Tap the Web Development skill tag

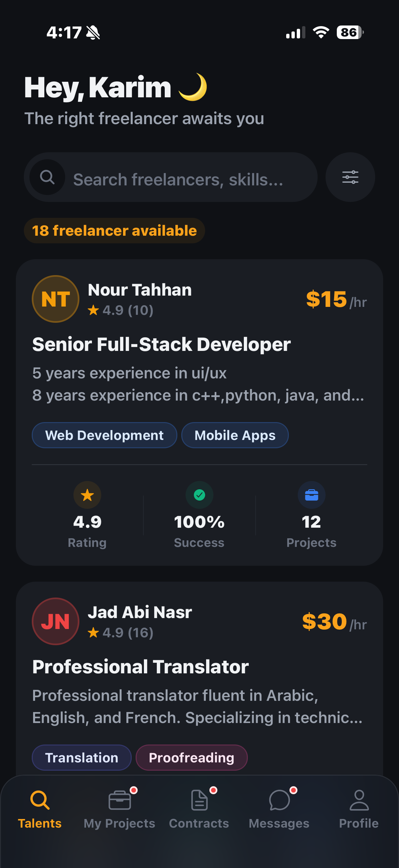(104, 435)
